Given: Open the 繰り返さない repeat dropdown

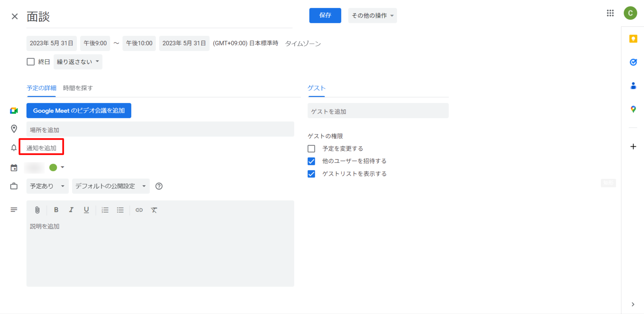Looking at the screenshot, I should [78, 62].
